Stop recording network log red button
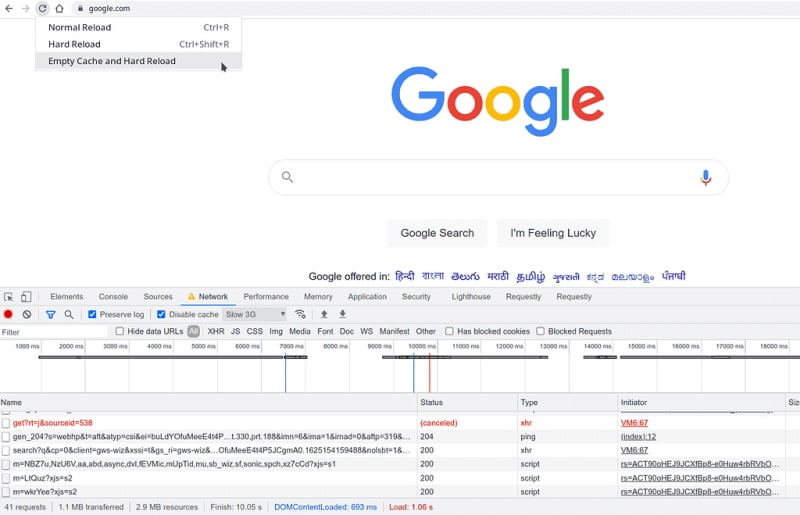This screenshot has width=800, height=515. (8, 314)
